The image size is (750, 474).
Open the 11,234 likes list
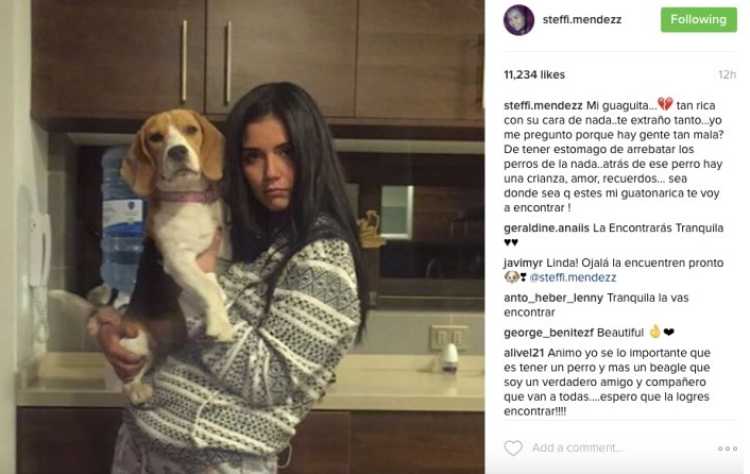(534, 75)
